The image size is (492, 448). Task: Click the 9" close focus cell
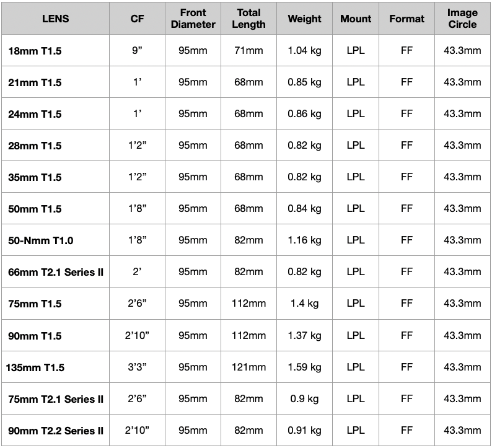pyautogui.click(x=137, y=51)
